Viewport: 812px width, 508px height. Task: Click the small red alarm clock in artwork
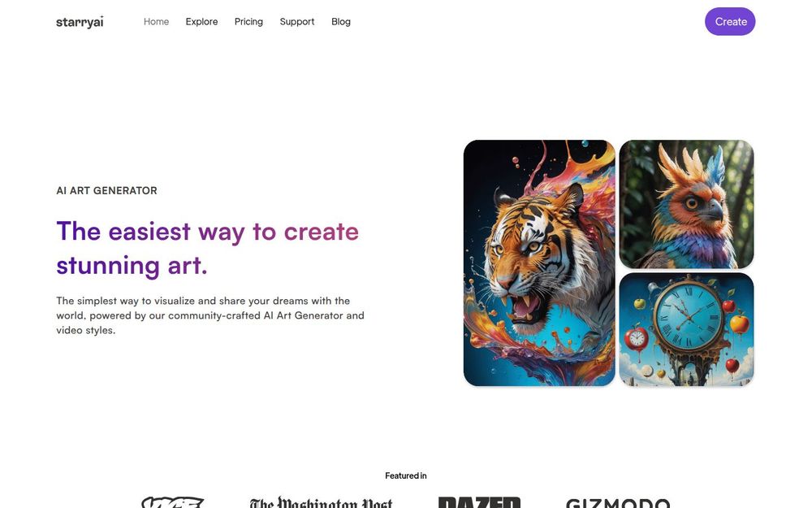click(x=636, y=338)
